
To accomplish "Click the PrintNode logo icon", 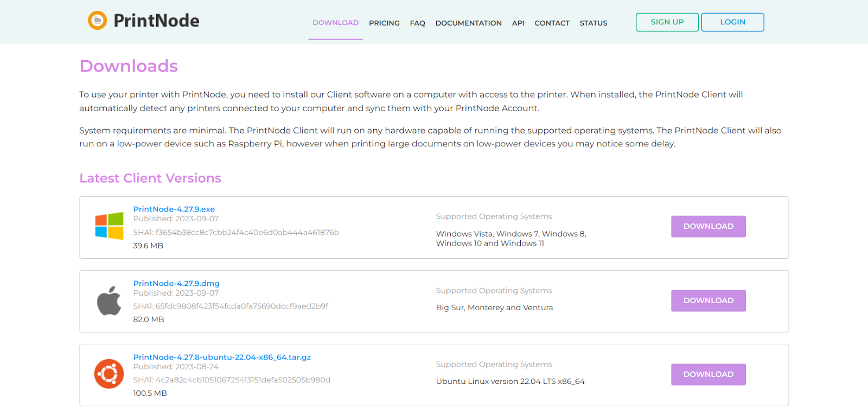I will [98, 21].
